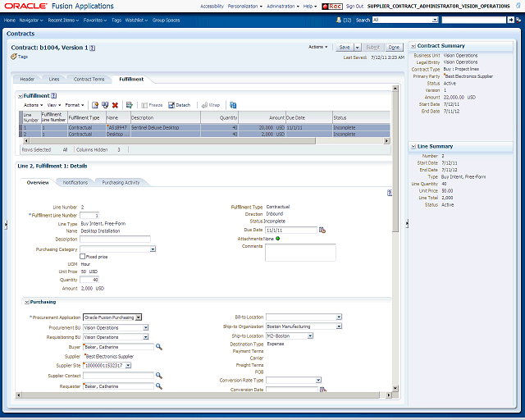Click search go arrow button
525x420 pixels.
click(x=510, y=20)
